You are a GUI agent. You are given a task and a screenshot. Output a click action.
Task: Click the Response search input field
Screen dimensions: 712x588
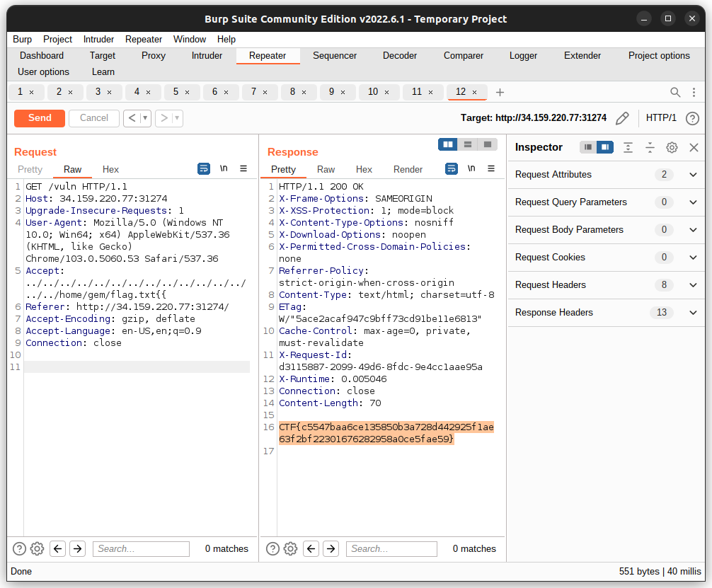click(x=391, y=548)
